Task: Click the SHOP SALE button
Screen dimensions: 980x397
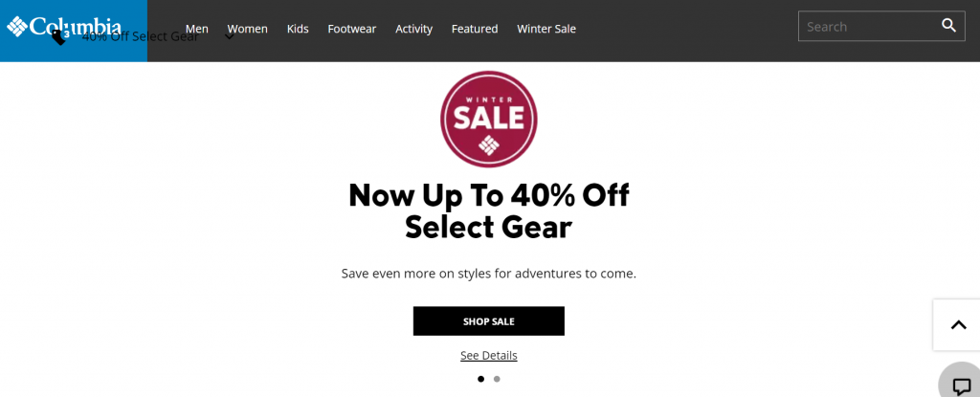Action: tap(489, 320)
